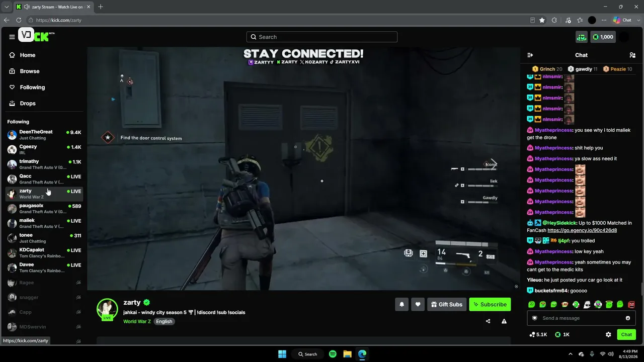Open browser Favorites list icon
This screenshot has height=362, width=644.
tap(580, 20)
